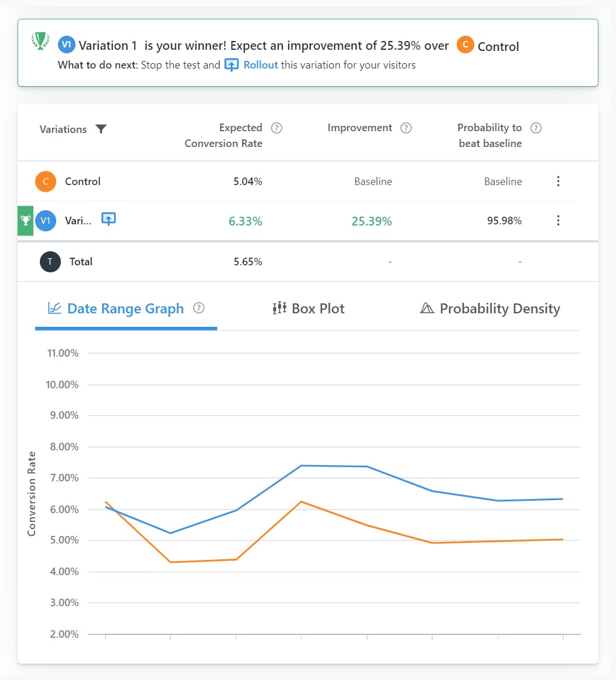Open Expected Conversion Rate help tooltip
Image resolution: width=616 pixels, height=680 pixels.
277,128
